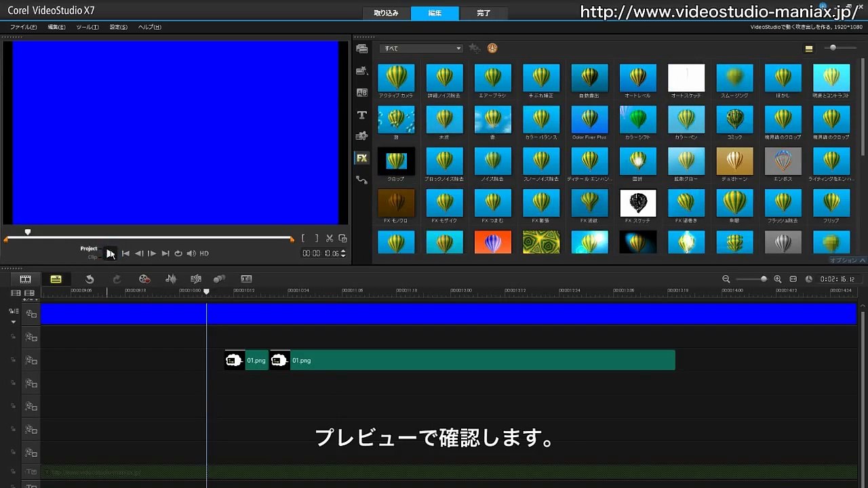The height and width of the screenshot is (488, 868).
Task: Click the preview timecode field
Action: (321, 253)
